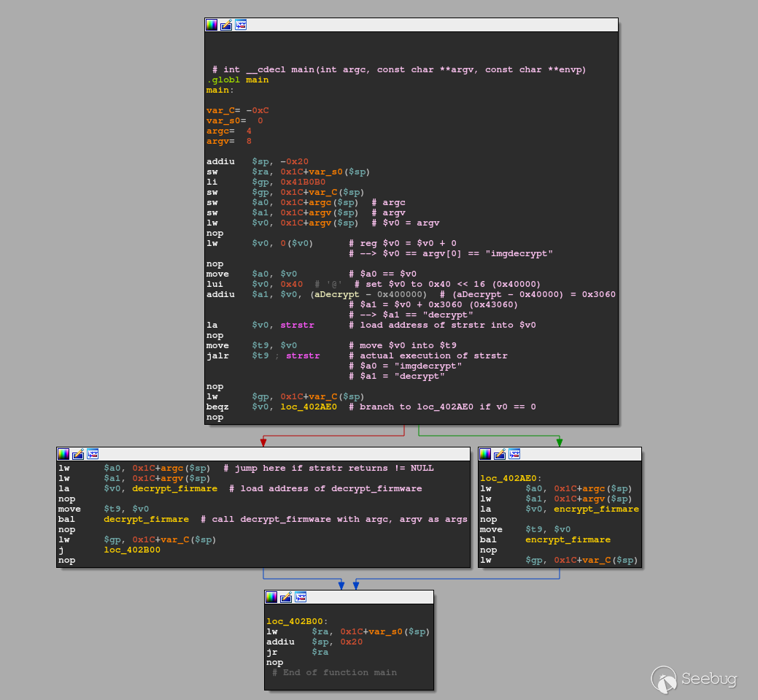Click the color icon on main block
The height and width of the screenshot is (700, 758).
tap(212, 25)
